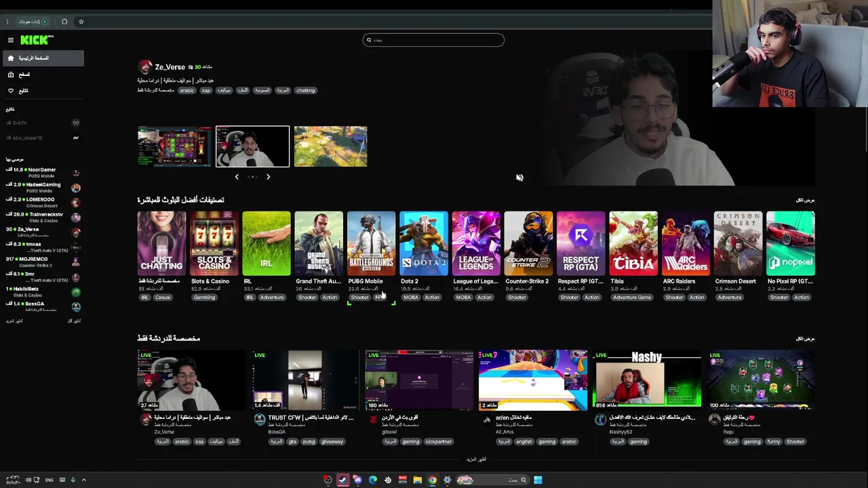Image resolution: width=868 pixels, height=488 pixels.
Task: Open the Crimson Desert category card
Action: point(738,244)
